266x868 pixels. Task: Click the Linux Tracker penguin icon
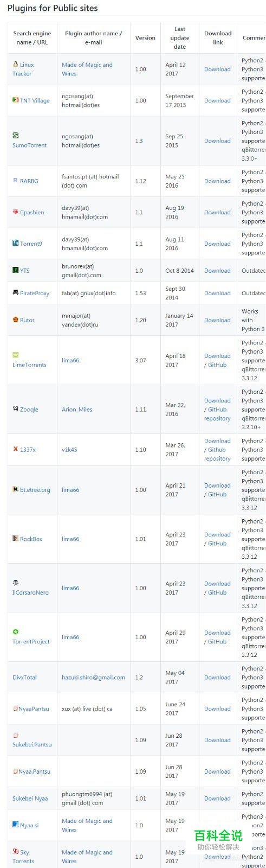pyautogui.click(x=16, y=64)
